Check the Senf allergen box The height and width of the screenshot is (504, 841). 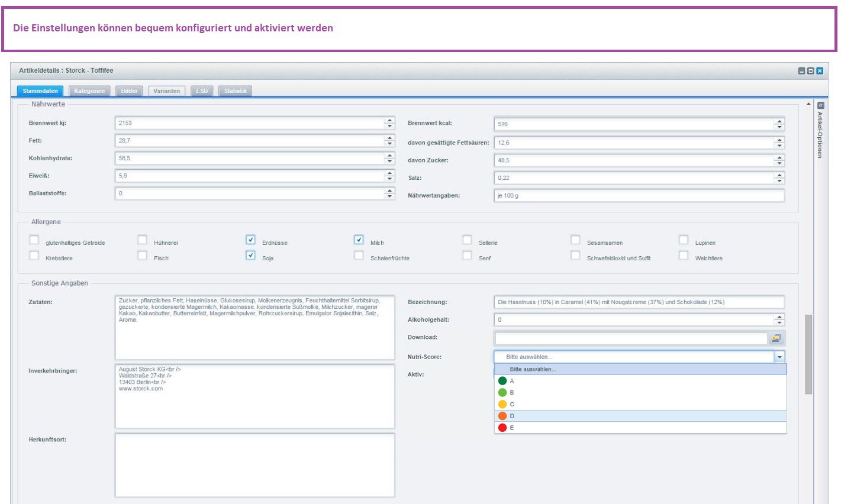click(x=468, y=256)
